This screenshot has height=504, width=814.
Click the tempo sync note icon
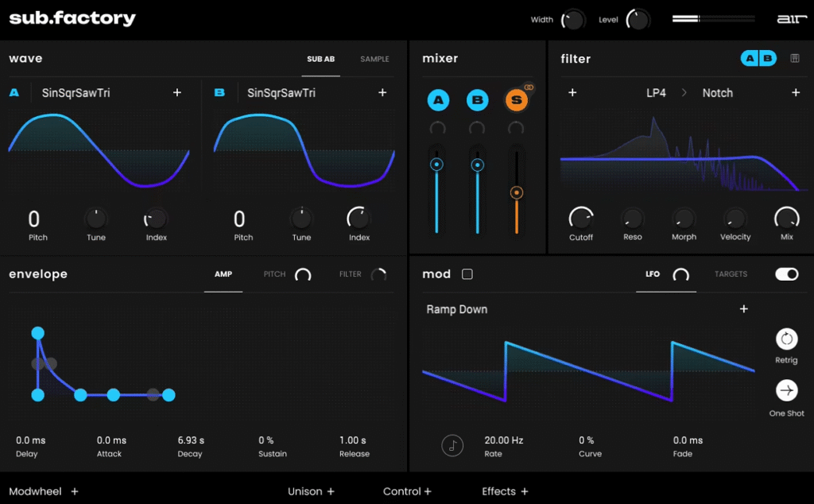[x=452, y=445]
